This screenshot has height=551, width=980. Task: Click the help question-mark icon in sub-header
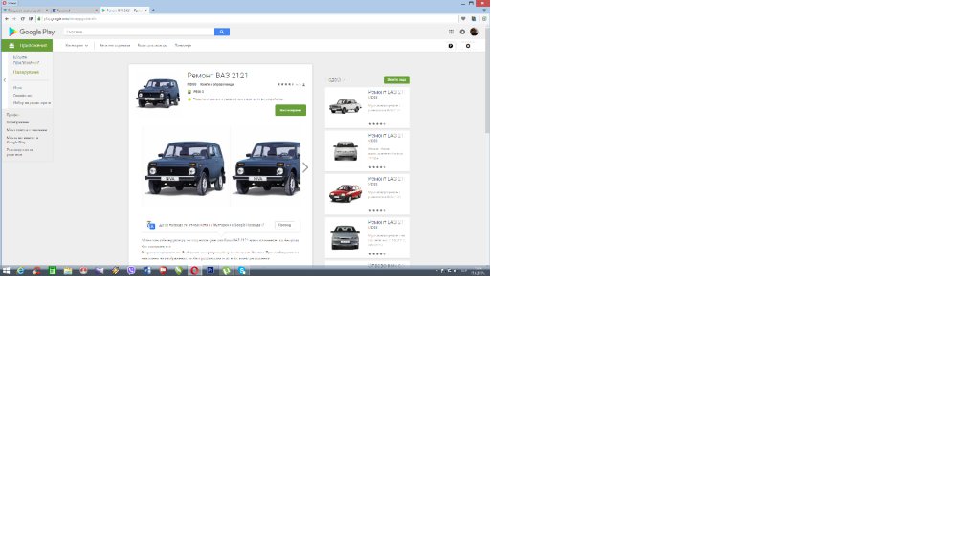(451, 46)
